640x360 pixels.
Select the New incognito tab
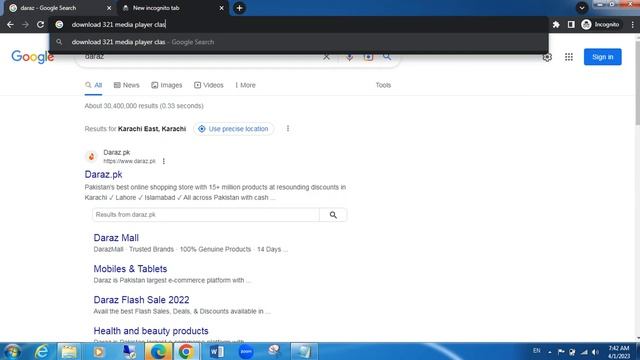tap(171, 8)
